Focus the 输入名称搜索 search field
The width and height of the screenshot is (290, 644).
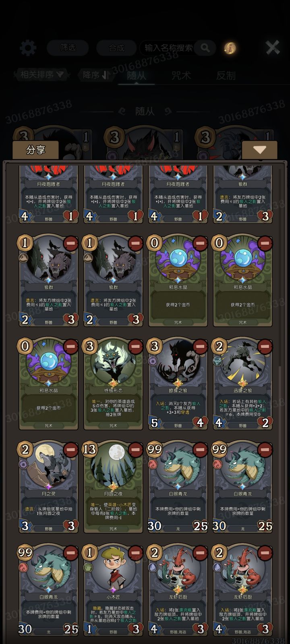coord(169,48)
